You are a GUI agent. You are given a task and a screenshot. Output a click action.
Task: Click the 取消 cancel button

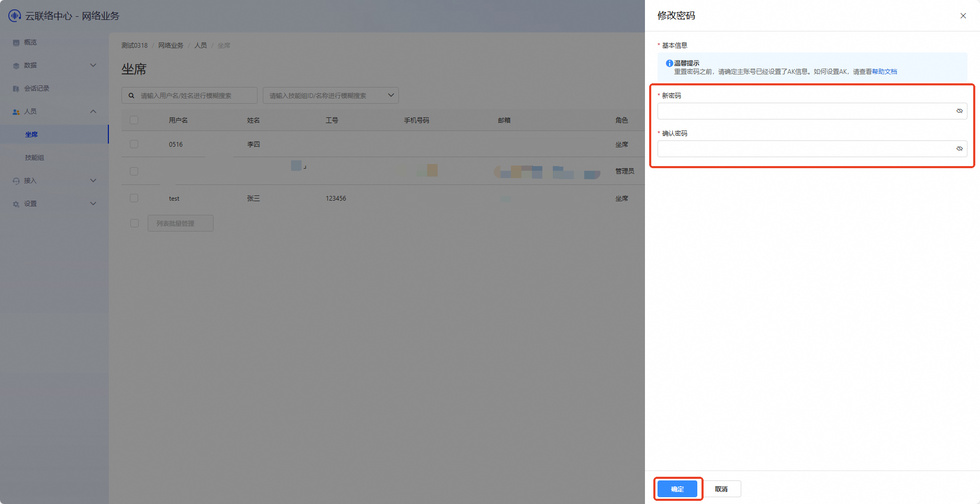(721, 489)
